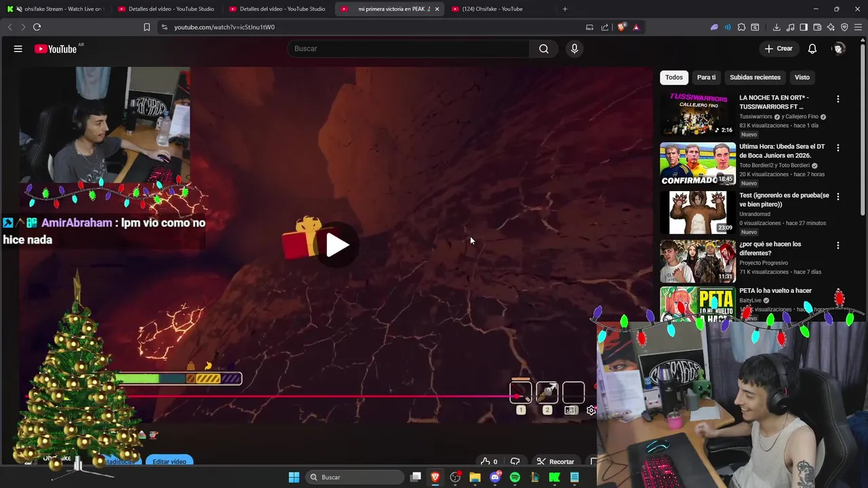Viewport: 868px width, 488px height.
Task: Open 'PETA lo ha vuelto a hacer' title
Action: (775, 291)
